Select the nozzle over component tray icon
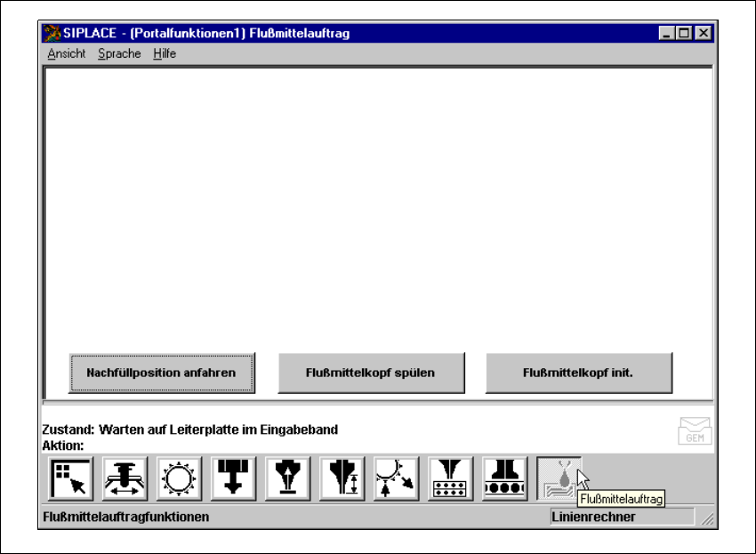 pos(450,478)
